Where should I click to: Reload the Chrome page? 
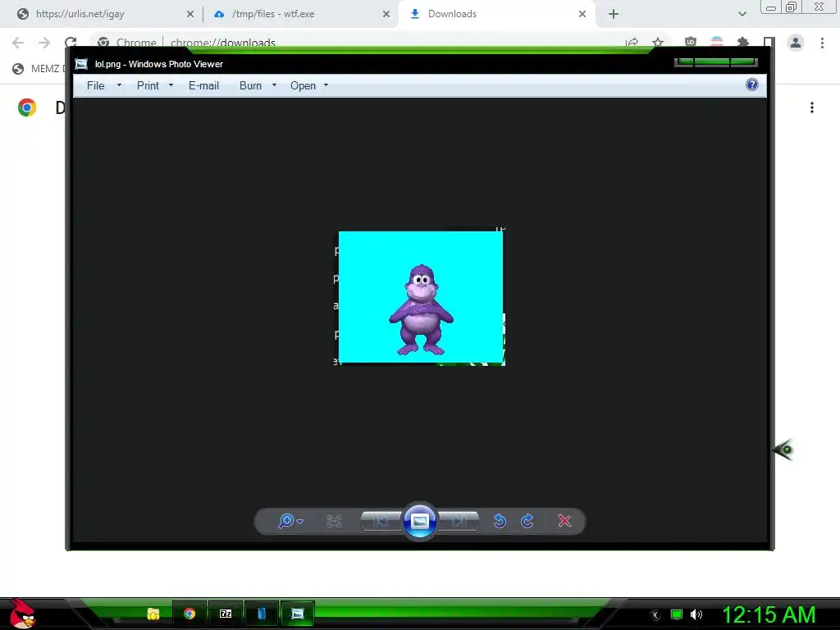click(x=71, y=43)
